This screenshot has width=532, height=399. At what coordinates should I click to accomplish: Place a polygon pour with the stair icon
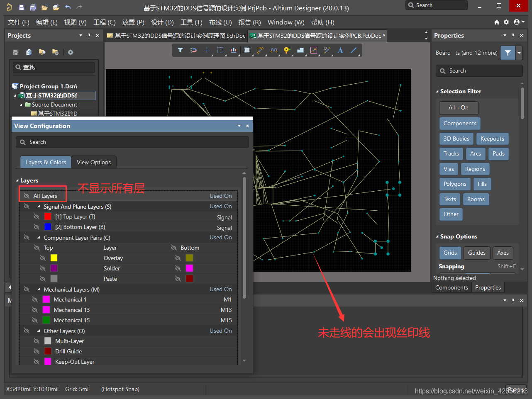click(300, 50)
